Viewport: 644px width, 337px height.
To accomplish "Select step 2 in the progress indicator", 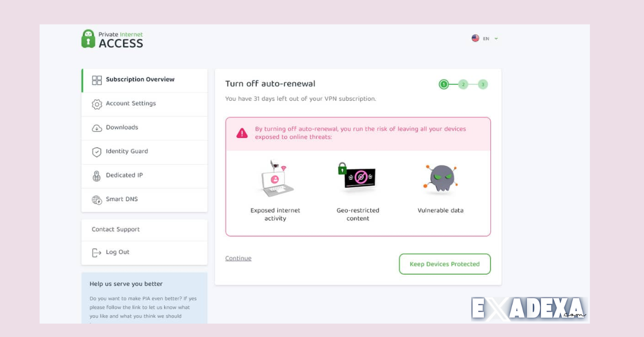I will coord(463,84).
